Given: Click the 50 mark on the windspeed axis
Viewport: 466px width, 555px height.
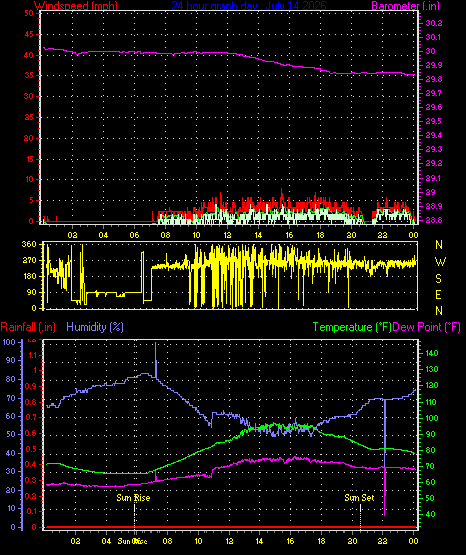Looking at the screenshot, I should coord(29,13).
